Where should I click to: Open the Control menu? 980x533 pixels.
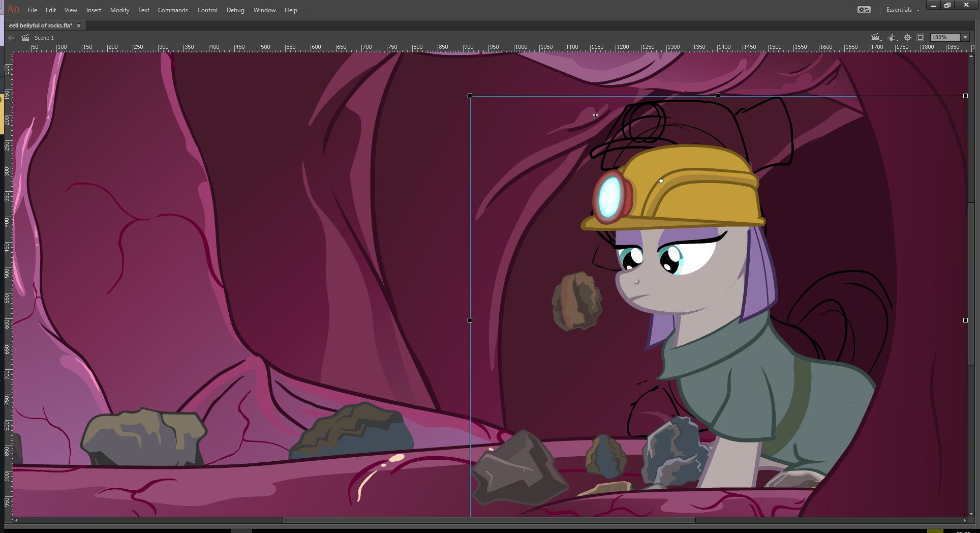(207, 10)
